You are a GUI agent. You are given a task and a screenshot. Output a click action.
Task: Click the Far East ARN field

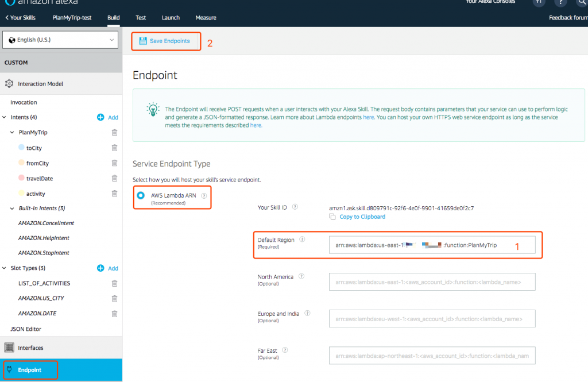pyautogui.click(x=432, y=356)
